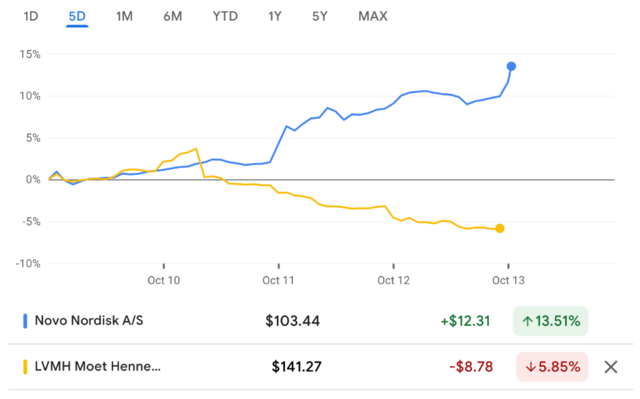Select the YTD range tab
The image size is (640, 399).
pyautogui.click(x=225, y=16)
